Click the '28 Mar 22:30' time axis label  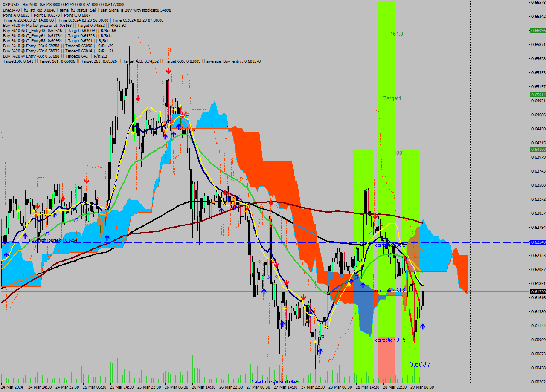pyautogui.click(x=395, y=387)
